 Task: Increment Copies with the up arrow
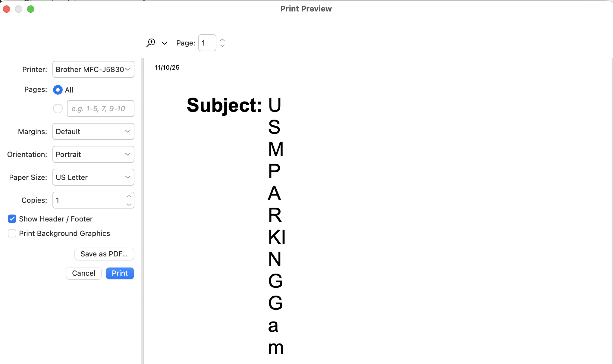click(x=129, y=196)
